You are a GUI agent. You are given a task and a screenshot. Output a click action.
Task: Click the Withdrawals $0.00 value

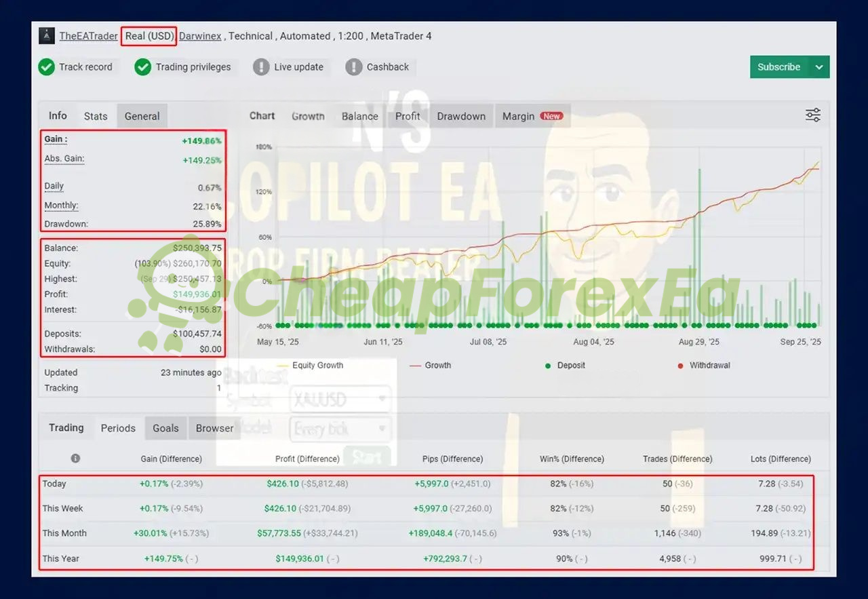[210, 349]
